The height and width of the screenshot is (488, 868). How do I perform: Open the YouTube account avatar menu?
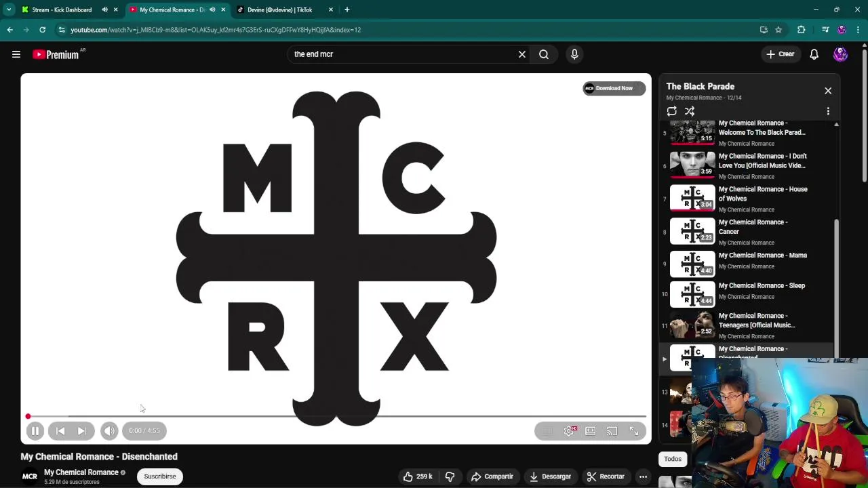click(x=840, y=54)
